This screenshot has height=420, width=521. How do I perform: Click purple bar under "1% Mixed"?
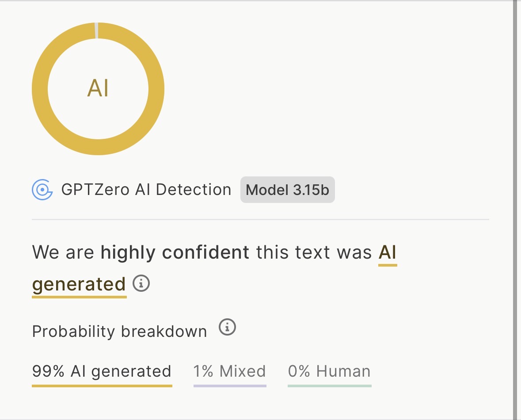tap(230, 386)
